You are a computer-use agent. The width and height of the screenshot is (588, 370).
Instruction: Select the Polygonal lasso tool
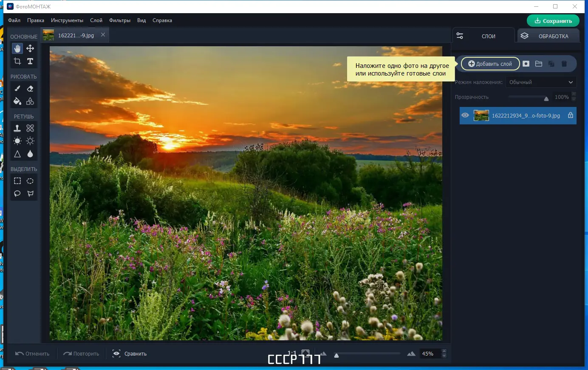(x=30, y=193)
